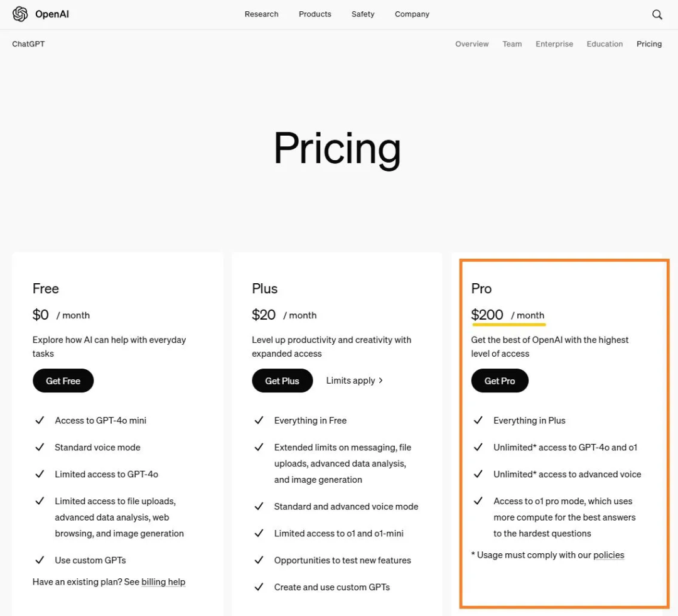Open the Research menu
The width and height of the screenshot is (678, 616).
[261, 14]
